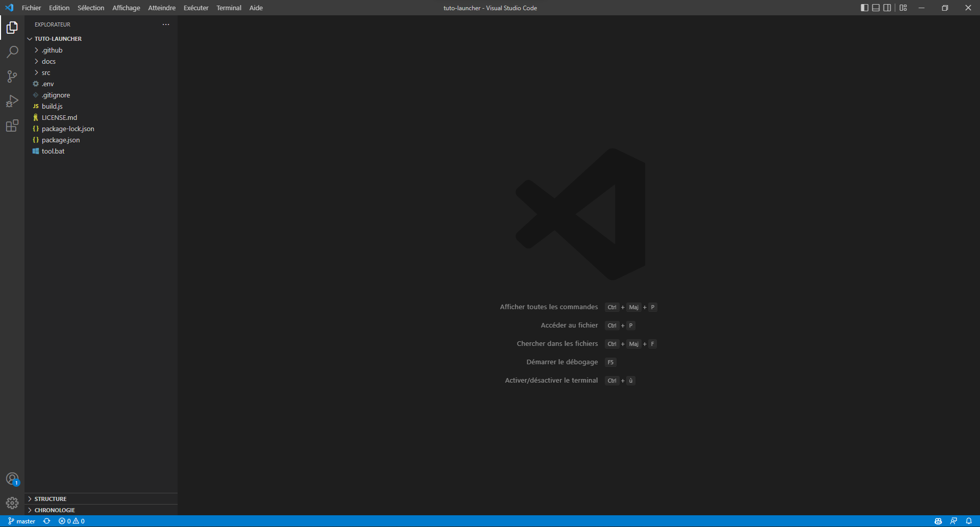
Task: Toggle secondary side bar layout icon
Action: pos(887,8)
